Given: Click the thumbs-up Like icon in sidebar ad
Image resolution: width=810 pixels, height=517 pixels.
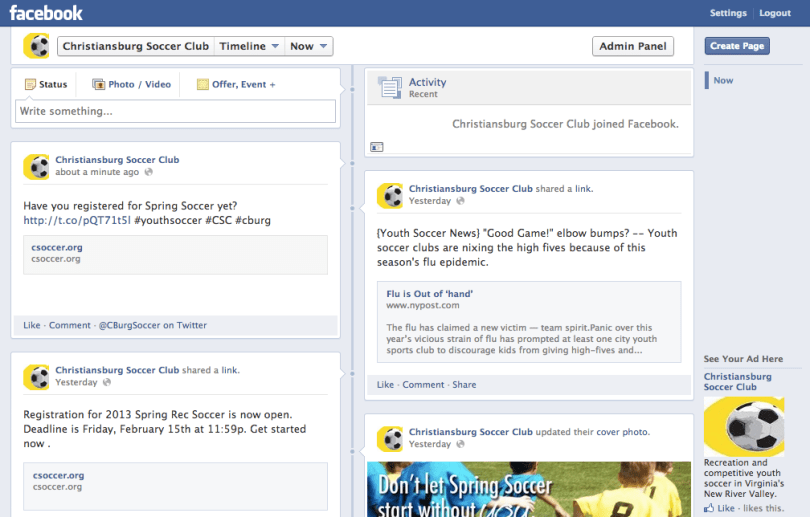Looking at the screenshot, I should [x=710, y=509].
